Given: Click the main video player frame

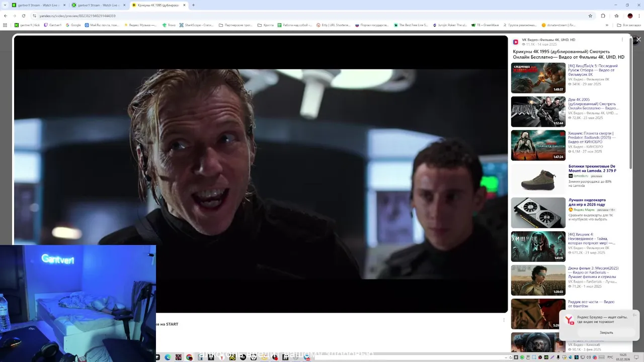Looking at the screenshot, I should [x=261, y=173].
